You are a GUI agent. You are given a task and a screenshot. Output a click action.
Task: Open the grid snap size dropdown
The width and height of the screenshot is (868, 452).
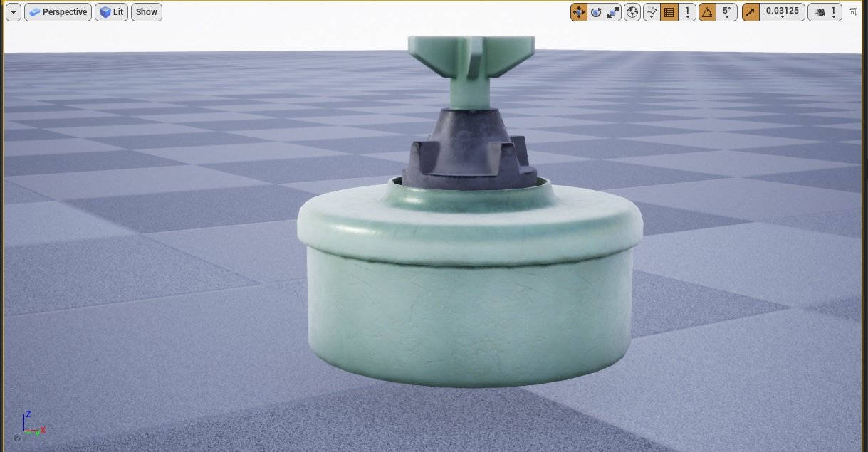(x=687, y=12)
